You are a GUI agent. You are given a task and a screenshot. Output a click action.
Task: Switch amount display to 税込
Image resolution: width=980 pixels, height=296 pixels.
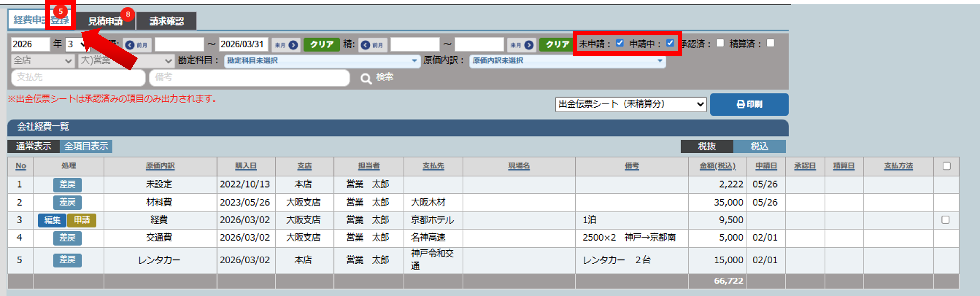759,147
